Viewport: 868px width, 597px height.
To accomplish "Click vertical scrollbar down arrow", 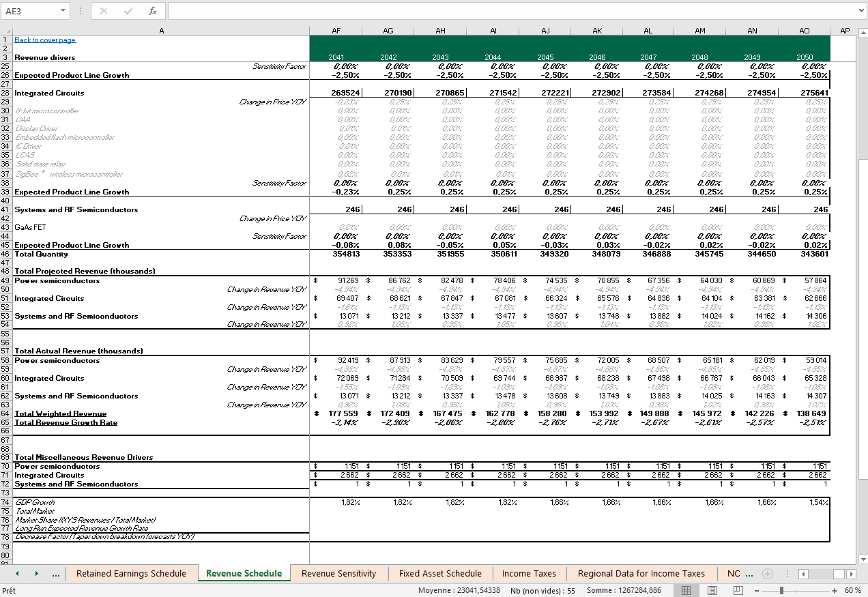I will [x=863, y=559].
